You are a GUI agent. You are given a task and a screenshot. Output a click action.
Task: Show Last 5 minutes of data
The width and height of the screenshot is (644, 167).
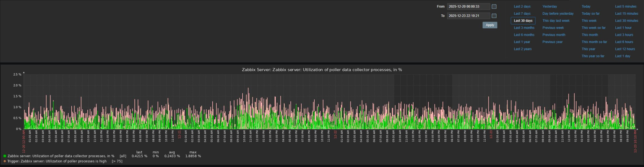click(x=626, y=6)
